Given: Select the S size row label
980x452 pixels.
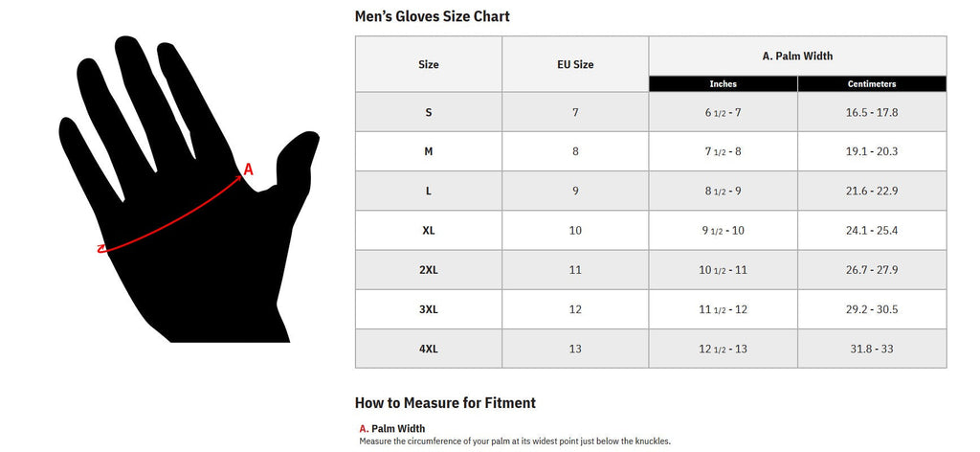Looking at the screenshot, I should tap(429, 112).
